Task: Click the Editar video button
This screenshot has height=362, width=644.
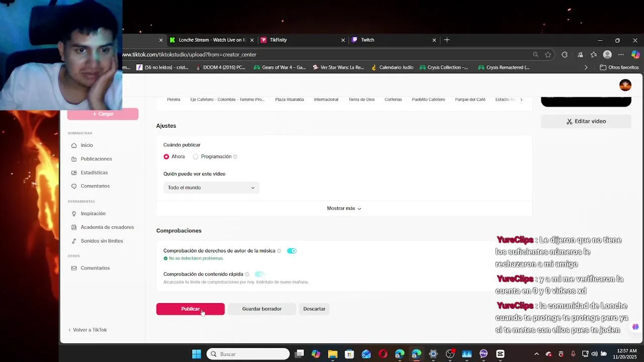Action: coord(586,121)
